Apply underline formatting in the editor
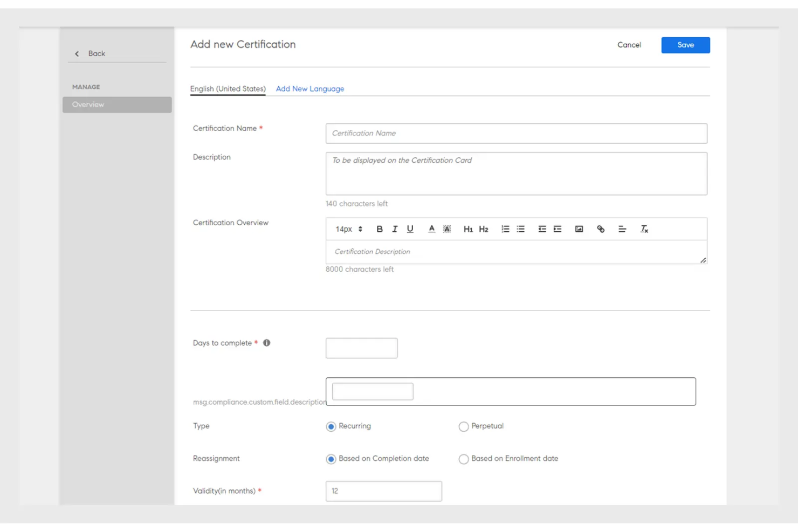Screen dimensions: 798x532 pyautogui.click(x=410, y=229)
